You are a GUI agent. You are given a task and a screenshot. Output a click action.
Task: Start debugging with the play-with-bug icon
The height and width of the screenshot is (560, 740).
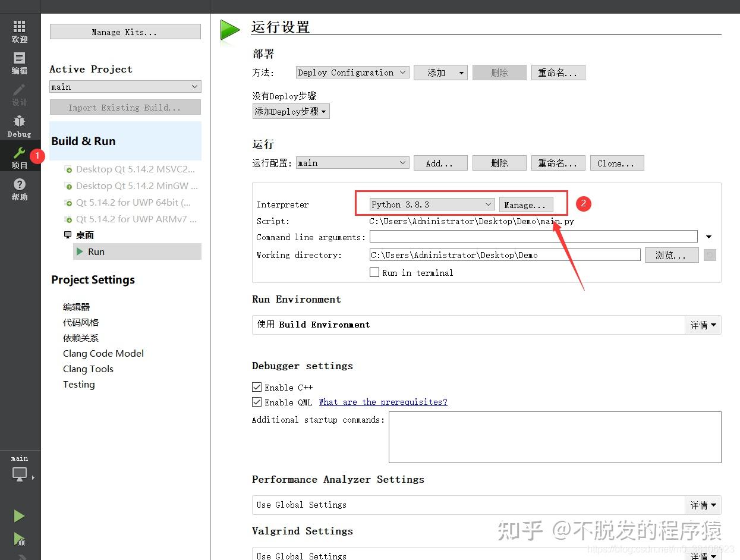20,540
